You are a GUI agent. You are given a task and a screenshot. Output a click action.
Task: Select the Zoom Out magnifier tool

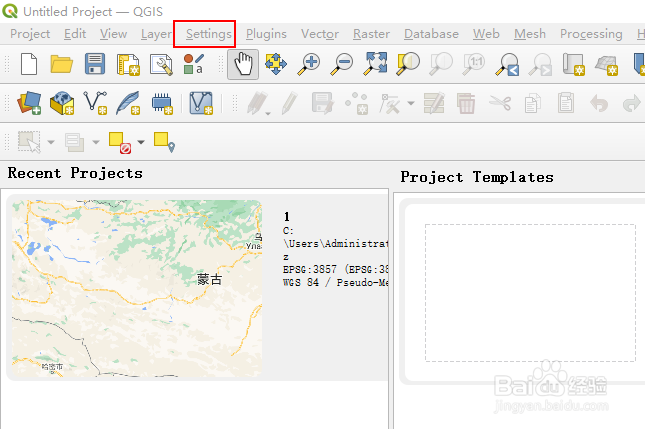pyautogui.click(x=342, y=64)
